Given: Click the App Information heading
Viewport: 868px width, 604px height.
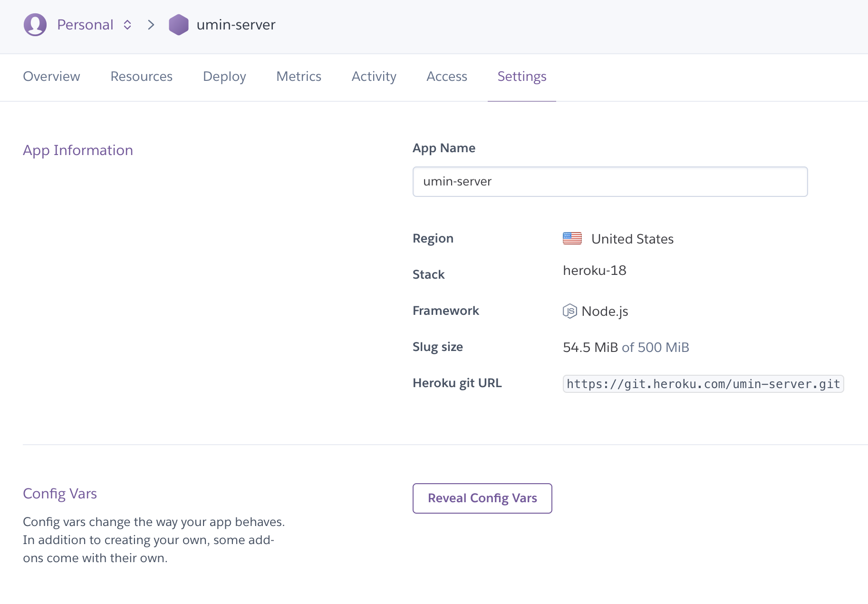Looking at the screenshot, I should click(x=78, y=150).
